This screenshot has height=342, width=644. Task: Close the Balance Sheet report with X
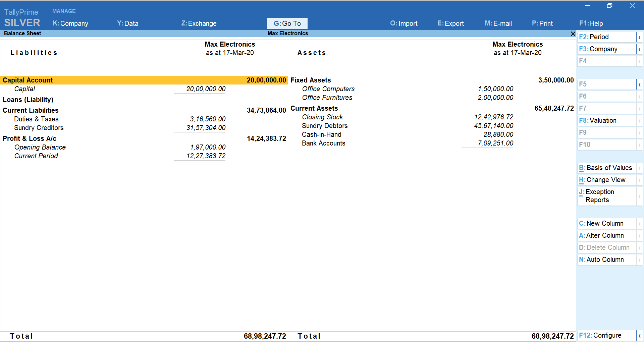point(573,34)
